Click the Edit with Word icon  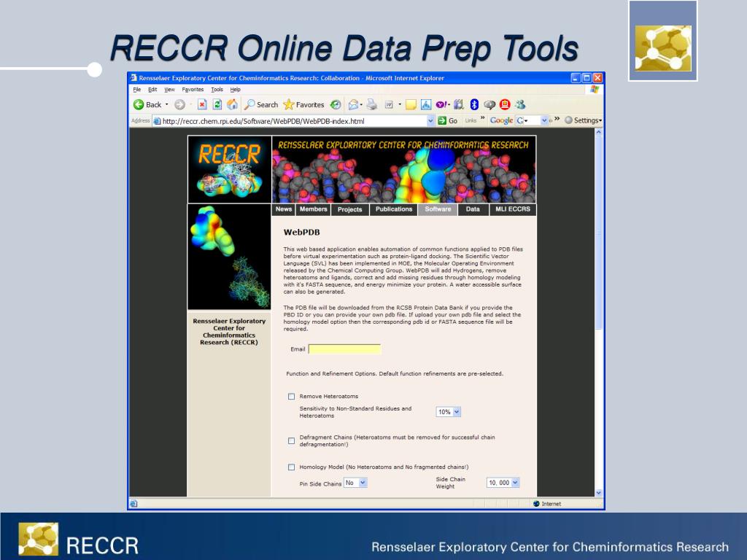tap(389, 104)
